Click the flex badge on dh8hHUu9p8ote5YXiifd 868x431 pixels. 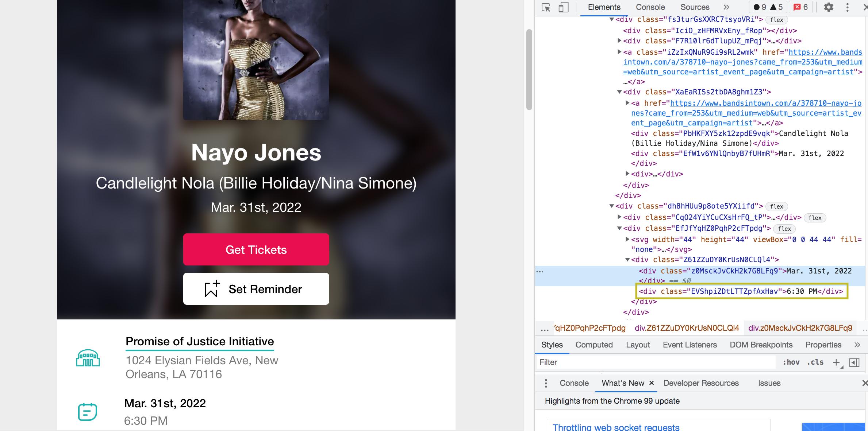776,206
